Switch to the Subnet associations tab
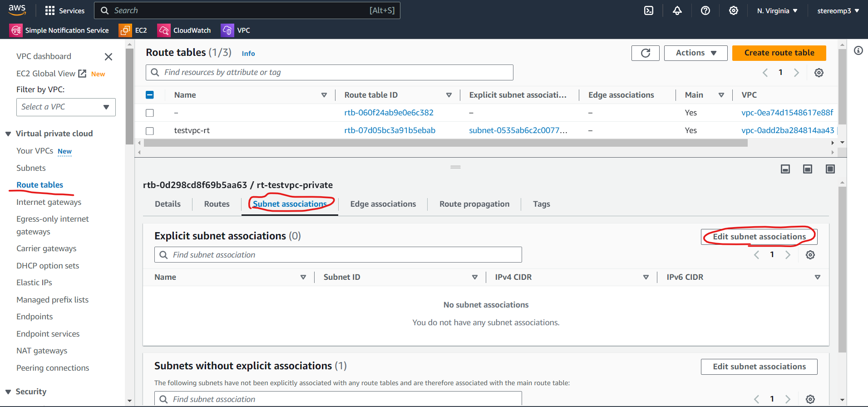Image resolution: width=868 pixels, height=407 pixels. point(290,204)
